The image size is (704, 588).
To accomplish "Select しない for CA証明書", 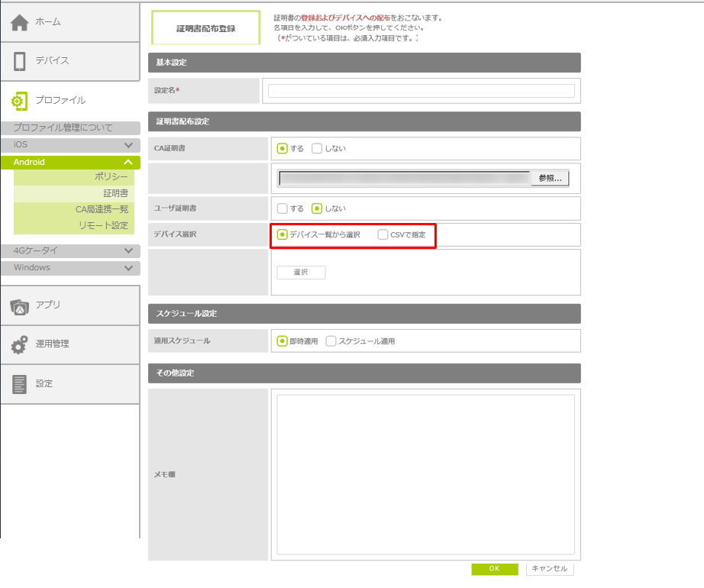I will (317, 149).
